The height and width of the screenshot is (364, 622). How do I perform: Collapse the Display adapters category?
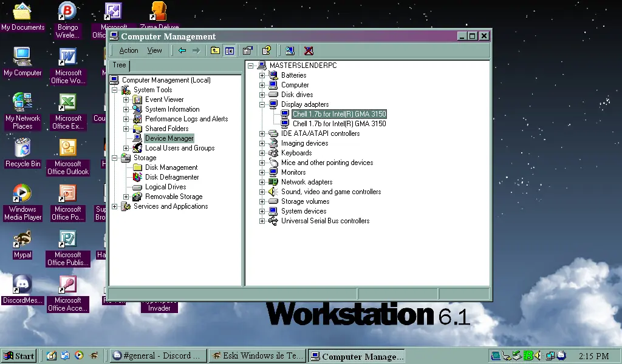[x=262, y=104]
